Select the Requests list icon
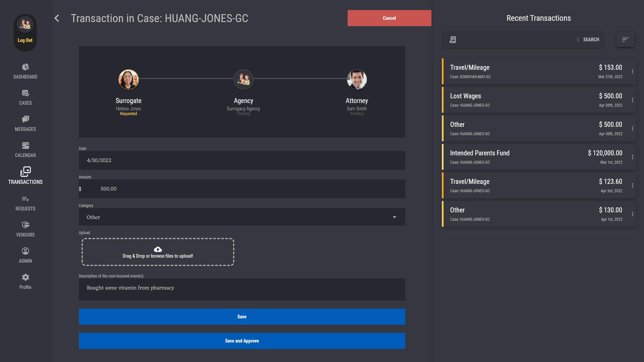Image resolution: width=644 pixels, height=362 pixels. click(x=25, y=199)
